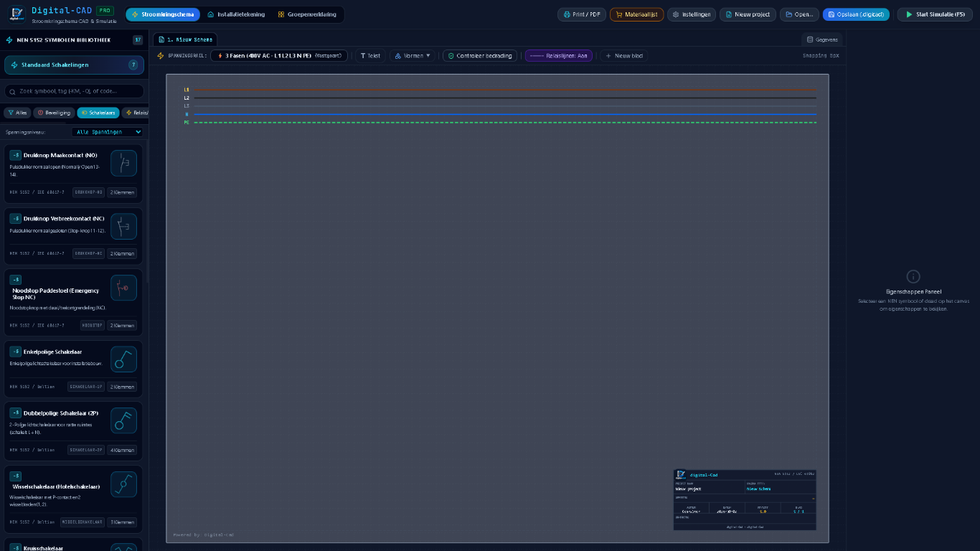Click the Print / PDF button
Screen dimensions: 980x551
click(x=582, y=14)
